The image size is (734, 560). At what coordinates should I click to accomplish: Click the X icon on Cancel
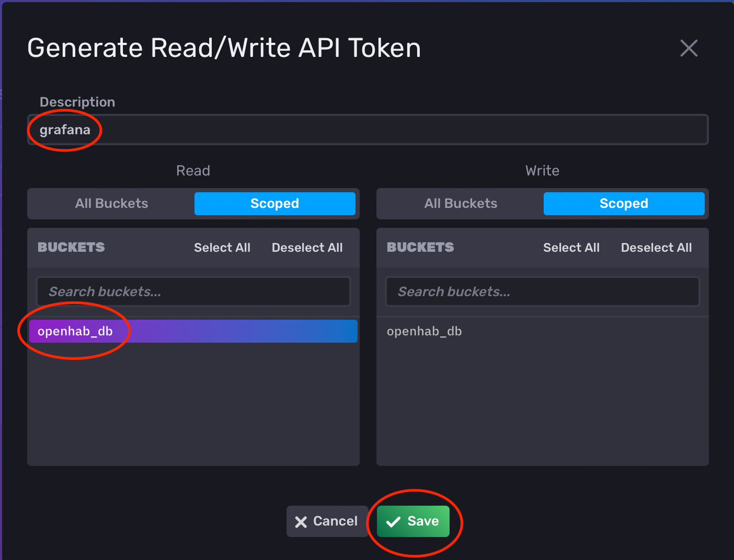point(301,522)
